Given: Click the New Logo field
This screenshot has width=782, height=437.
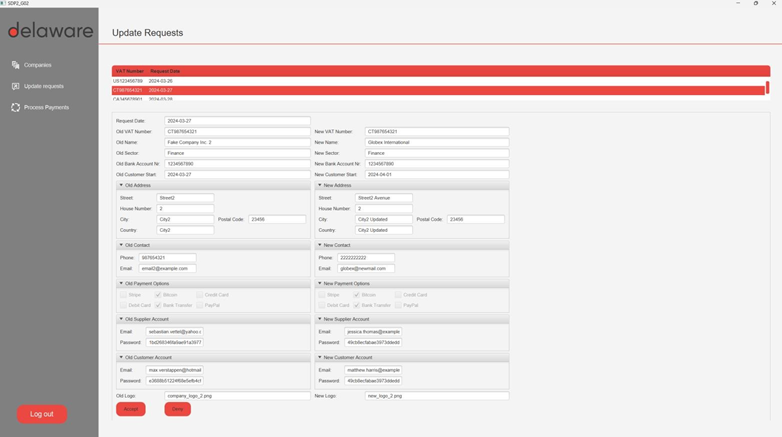Looking at the screenshot, I should [437, 396].
